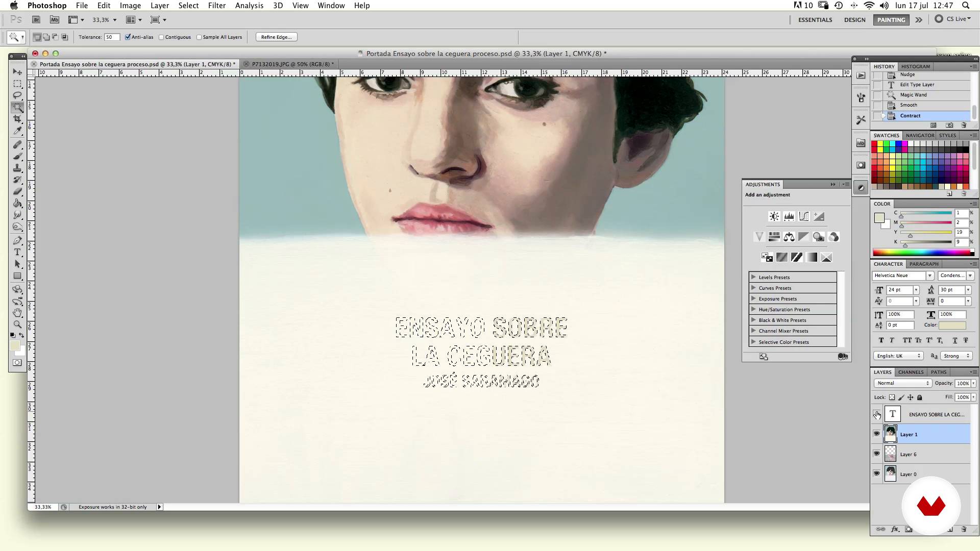Image resolution: width=980 pixels, height=551 pixels.
Task: Select the Spot Healing Brush tool
Action: [x=17, y=144]
